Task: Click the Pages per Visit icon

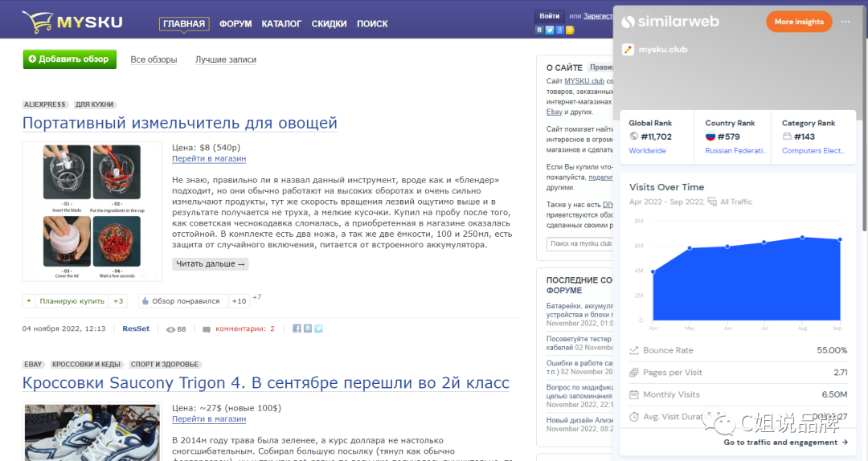Action: 634,373
